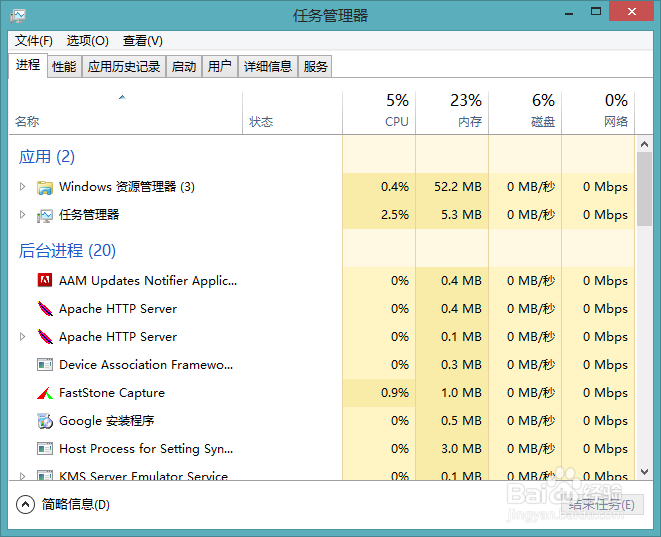Open the 选项(O) menu
The height and width of the screenshot is (537, 661).
[x=88, y=41]
